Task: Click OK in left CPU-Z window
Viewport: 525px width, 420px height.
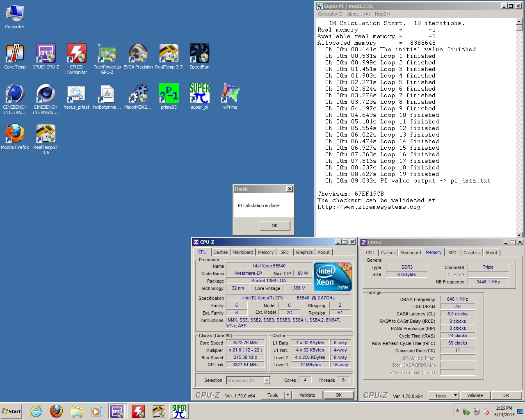Action: (338, 395)
